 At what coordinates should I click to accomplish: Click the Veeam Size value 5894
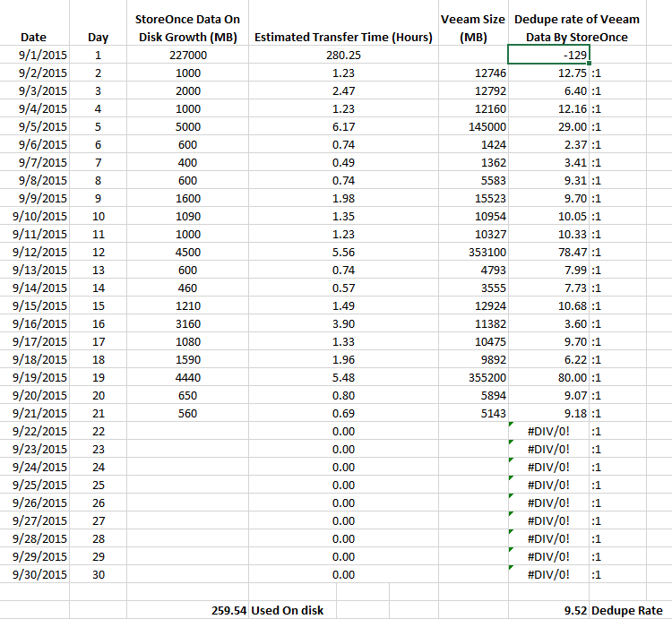[473, 395]
